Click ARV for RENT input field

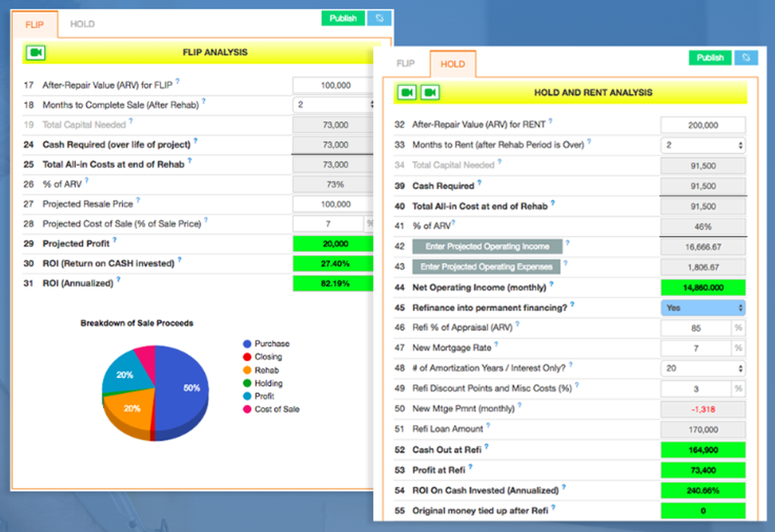(x=703, y=125)
